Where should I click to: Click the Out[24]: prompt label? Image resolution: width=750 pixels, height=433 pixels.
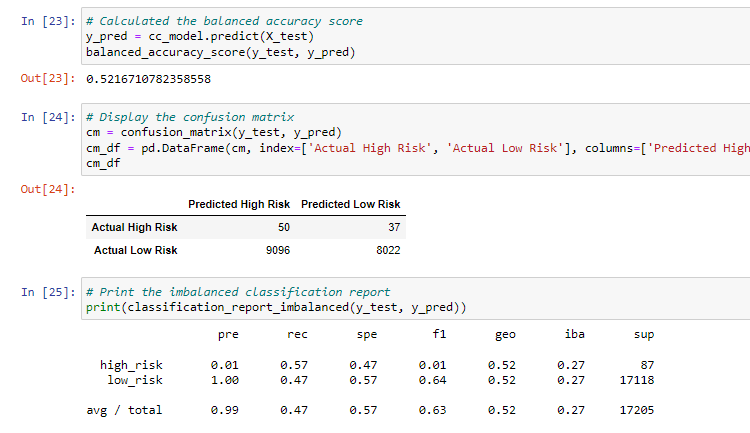(x=48, y=189)
